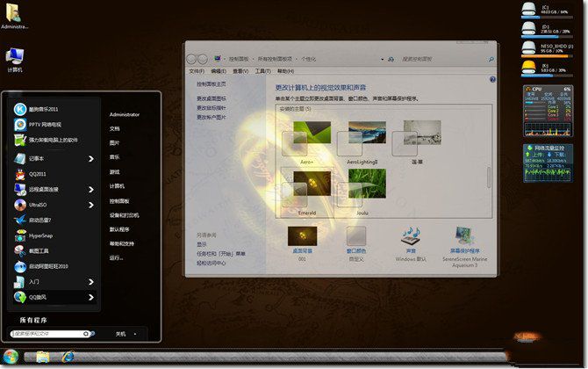588x369 pixels.
Task: Open the 工具(T) menu
Action: coord(261,71)
